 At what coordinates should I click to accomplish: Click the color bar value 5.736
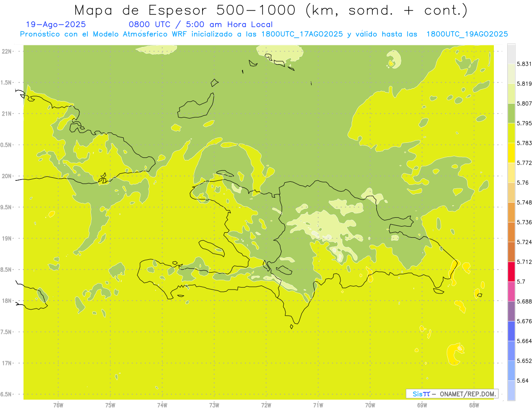pos(524,222)
